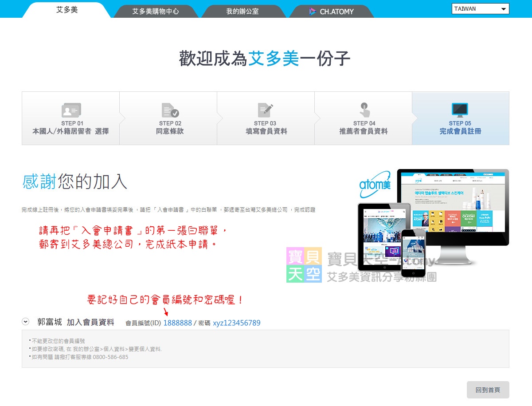This screenshot has width=532, height=406.
Task: Open the 艾多美 main tab
Action: [x=66, y=10]
